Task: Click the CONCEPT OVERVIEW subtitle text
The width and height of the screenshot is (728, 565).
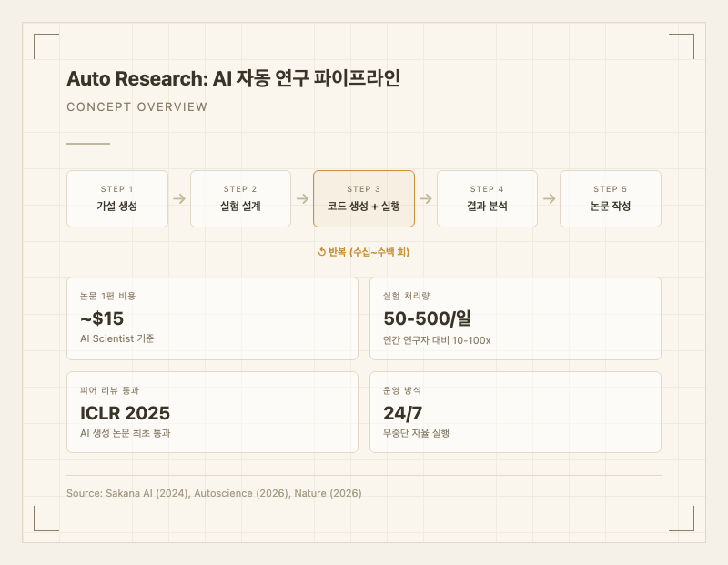Action: coord(136,107)
